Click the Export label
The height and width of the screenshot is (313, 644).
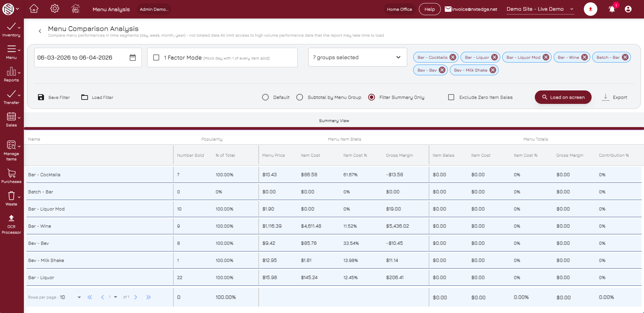[620, 97]
